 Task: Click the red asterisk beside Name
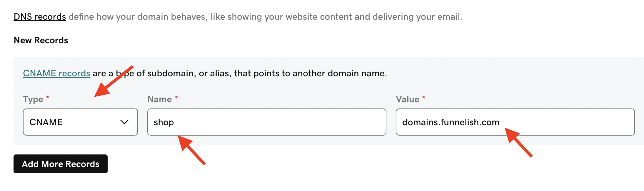pos(176,98)
